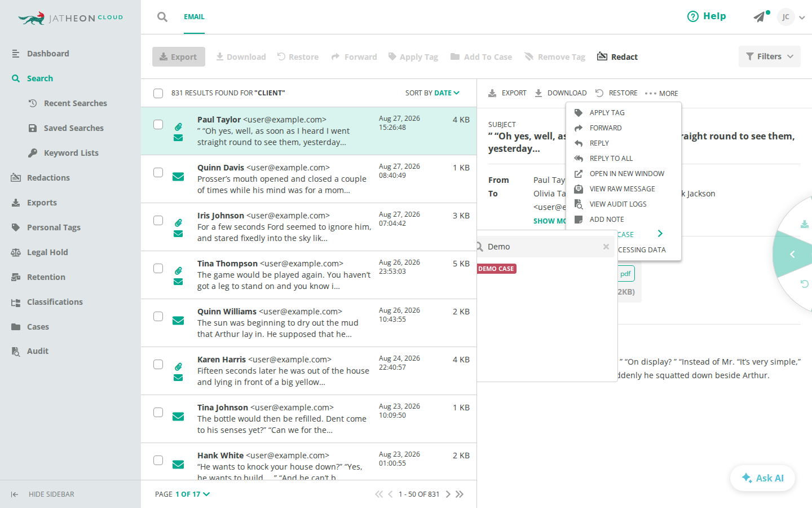Check the Quinn Davis email checkbox

[158, 172]
